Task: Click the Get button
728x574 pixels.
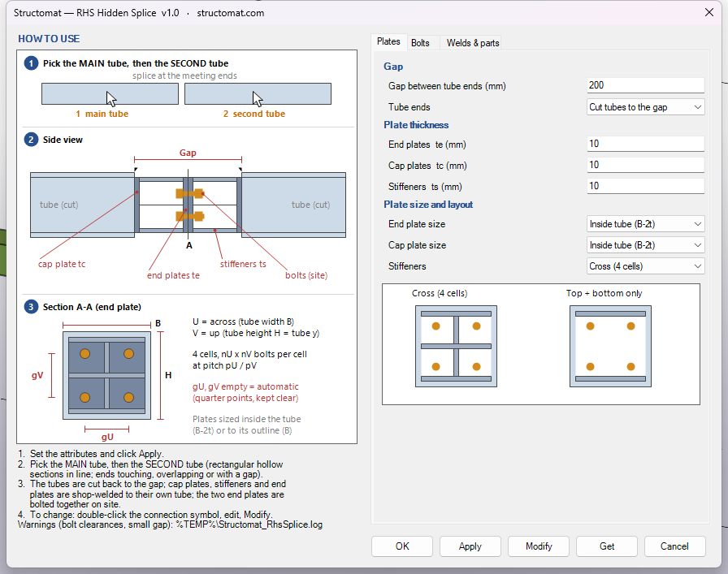Action: tap(607, 546)
